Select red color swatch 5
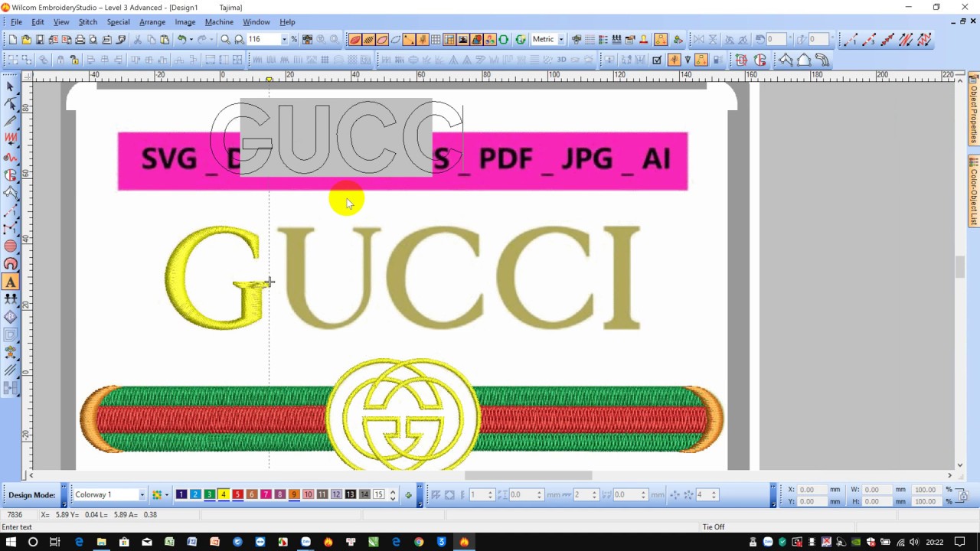 click(x=237, y=495)
